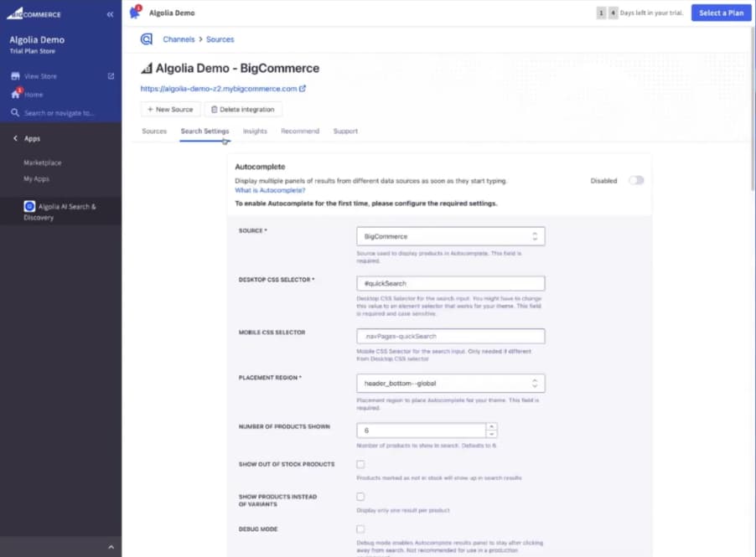Click the search magnifier icon in sidebar
Viewport: 756px width, 557px height.
tap(15, 113)
